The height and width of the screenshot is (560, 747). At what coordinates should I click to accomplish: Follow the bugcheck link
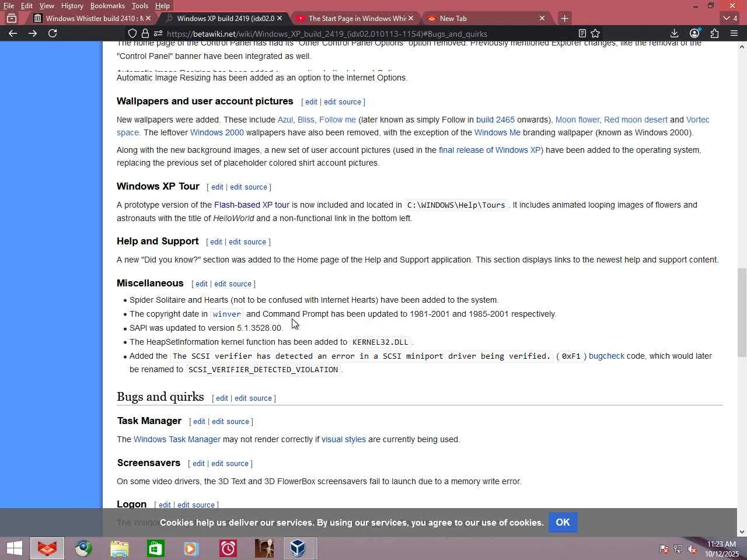click(x=606, y=356)
